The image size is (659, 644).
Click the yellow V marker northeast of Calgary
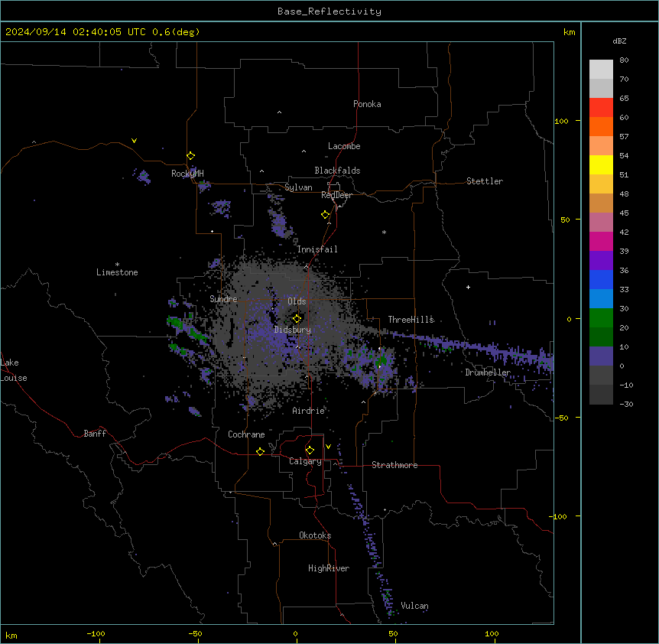(x=328, y=447)
